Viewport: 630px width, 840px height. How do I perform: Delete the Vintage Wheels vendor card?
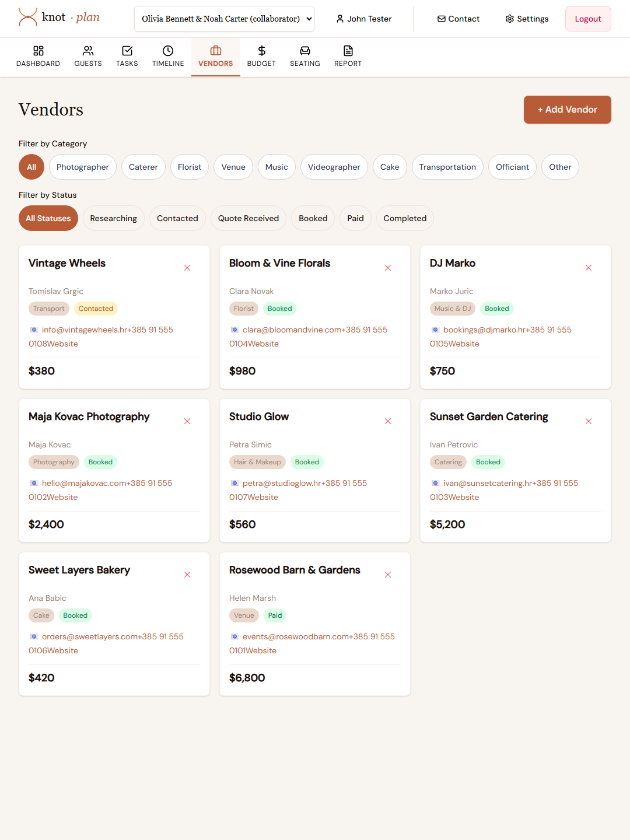point(187,268)
